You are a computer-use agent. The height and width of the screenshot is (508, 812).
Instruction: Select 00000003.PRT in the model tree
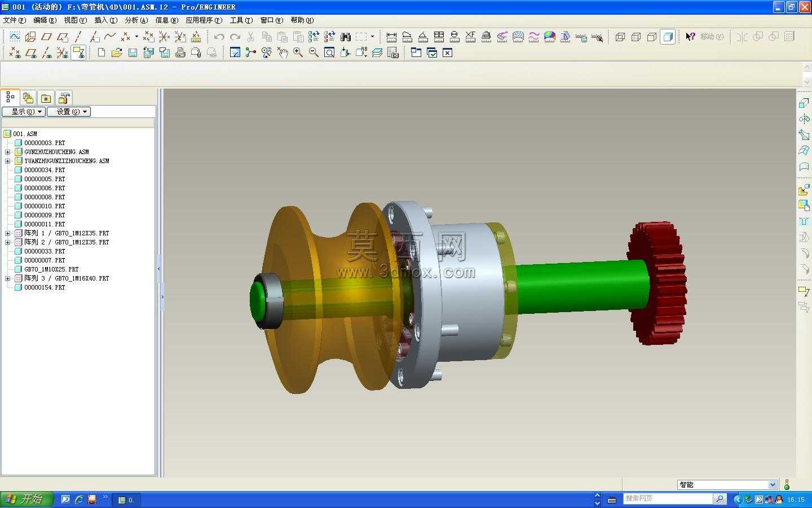click(x=45, y=143)
